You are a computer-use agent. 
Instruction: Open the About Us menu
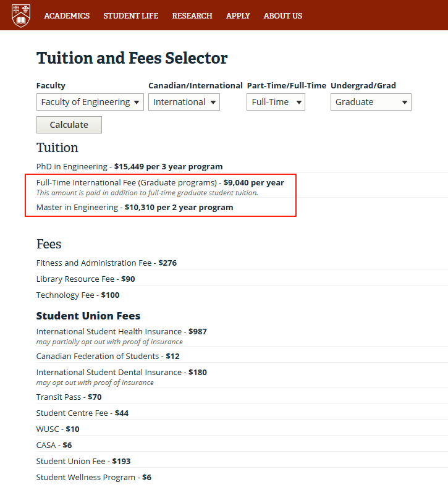[283, 16]
